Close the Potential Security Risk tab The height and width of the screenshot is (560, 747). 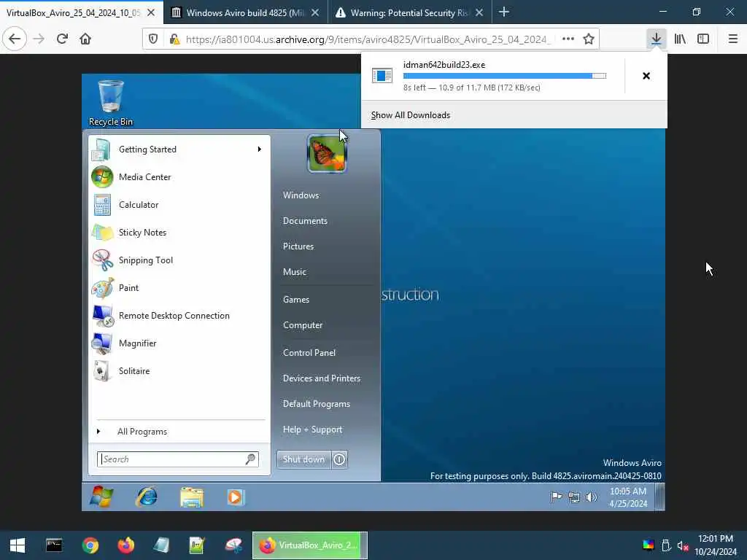479,12
